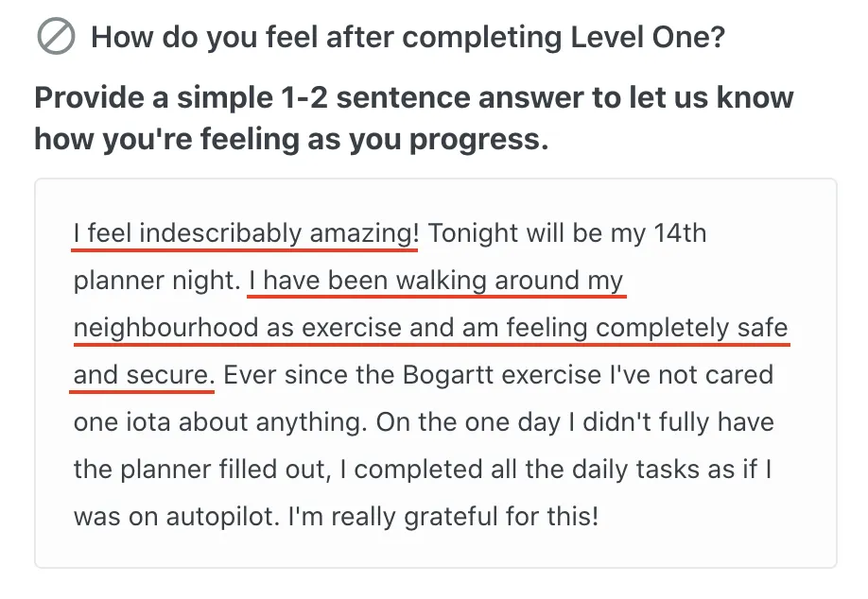
Task: Click inside the answer text box
Action: coord(436,373)
